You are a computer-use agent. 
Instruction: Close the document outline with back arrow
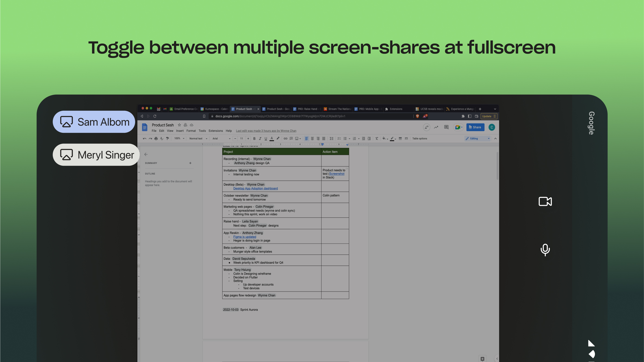(146, 155)
